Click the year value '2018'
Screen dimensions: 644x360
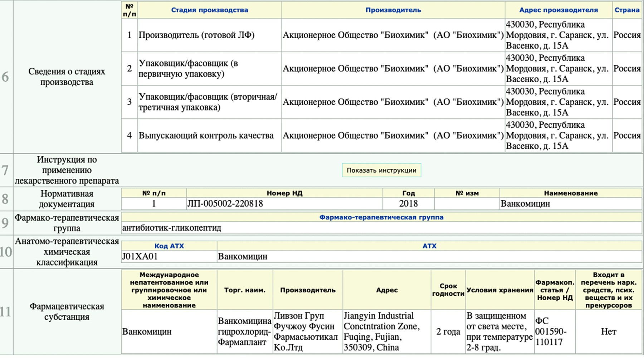[x=408, y=204]
